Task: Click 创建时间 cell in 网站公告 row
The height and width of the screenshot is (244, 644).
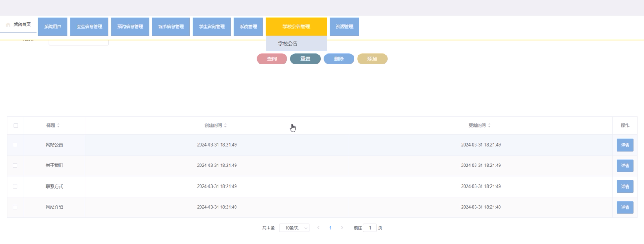Action: 217,145
